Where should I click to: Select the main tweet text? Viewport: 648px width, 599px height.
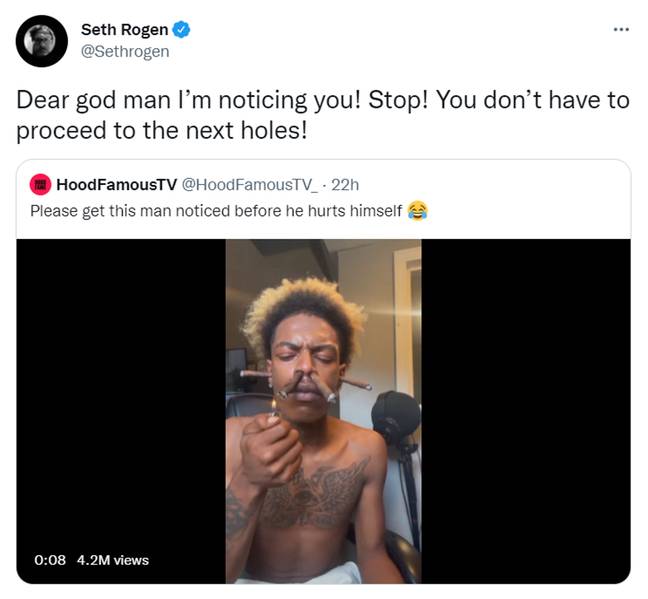323,115
